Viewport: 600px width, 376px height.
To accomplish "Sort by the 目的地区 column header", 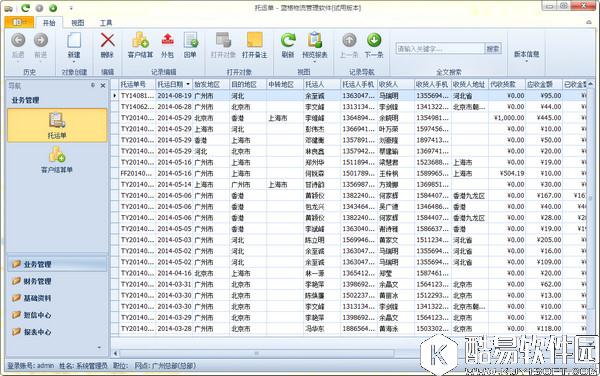I will coord(248,84).
